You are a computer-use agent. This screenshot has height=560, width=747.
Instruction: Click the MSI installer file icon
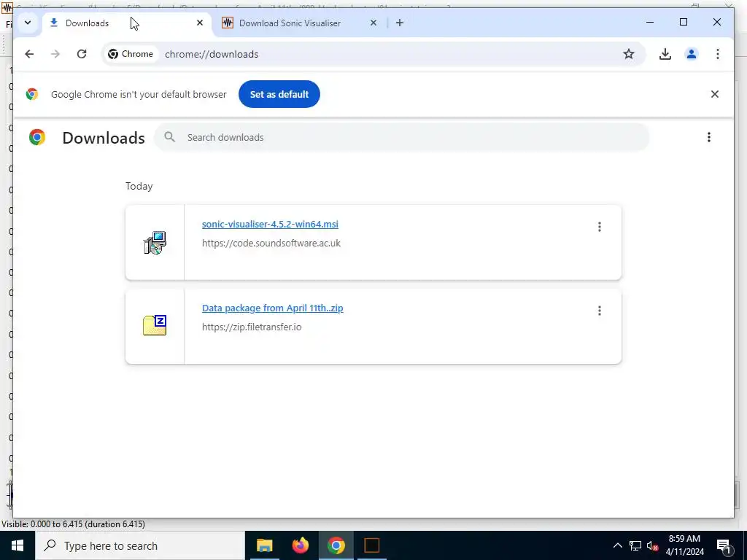[x=155, y=243]
